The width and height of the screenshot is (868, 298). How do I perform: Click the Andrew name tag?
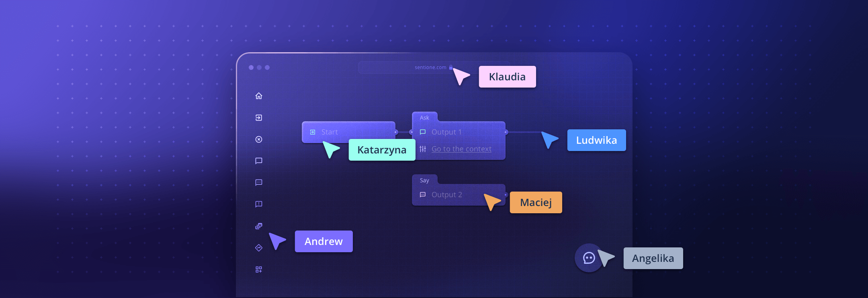(x=323, y=241)
